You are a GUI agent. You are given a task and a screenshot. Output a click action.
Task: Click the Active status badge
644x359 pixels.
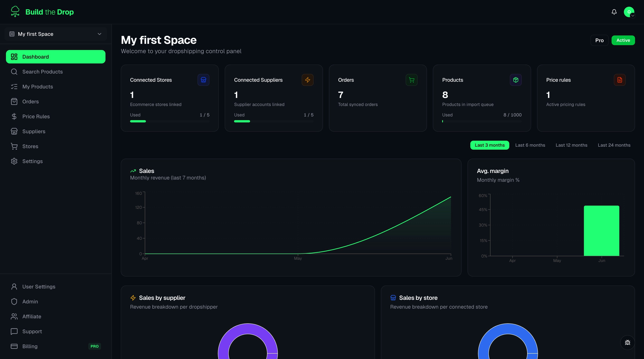tap(623, 40)
